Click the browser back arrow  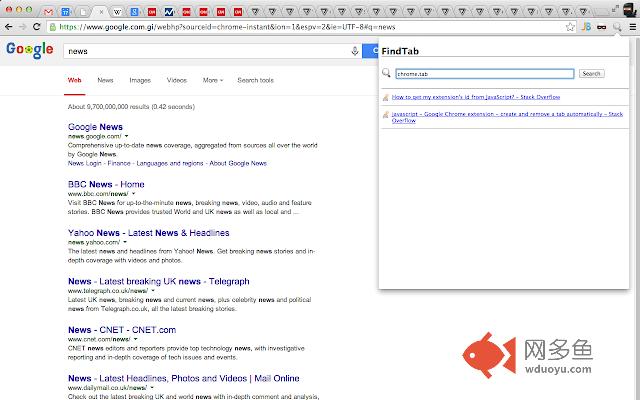(x=10, y=27)
